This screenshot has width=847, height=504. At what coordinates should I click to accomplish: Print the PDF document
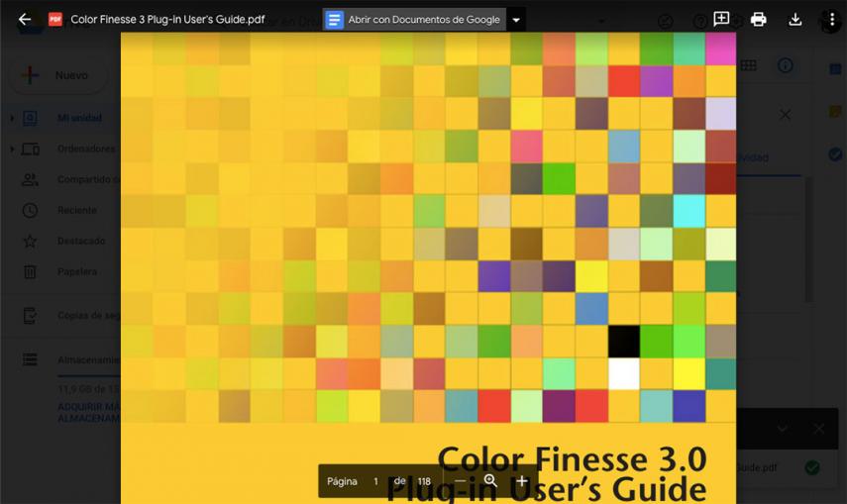(x=759, y=20)
